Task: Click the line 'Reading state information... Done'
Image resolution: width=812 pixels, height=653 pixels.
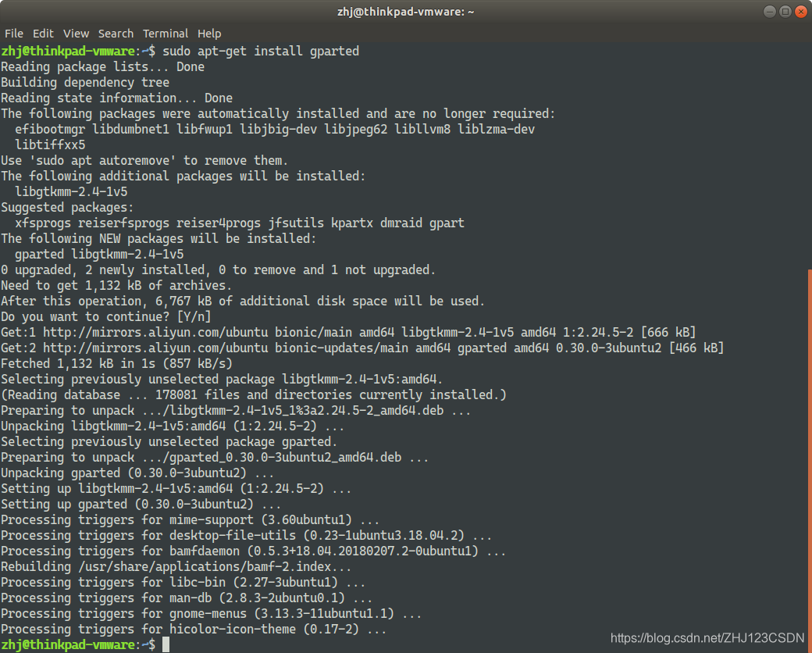Action: tap(116, 98)
